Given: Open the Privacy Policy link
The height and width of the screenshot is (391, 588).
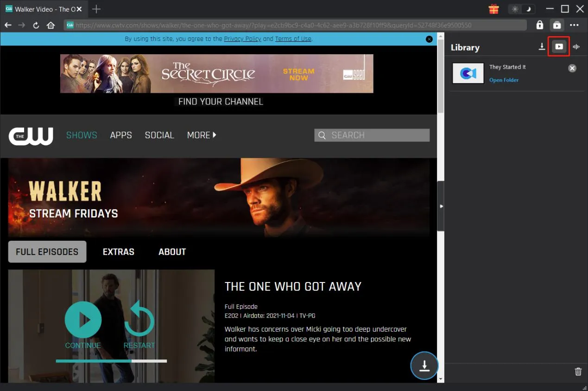Looking at the screenshot, I should tap(242, 39).
